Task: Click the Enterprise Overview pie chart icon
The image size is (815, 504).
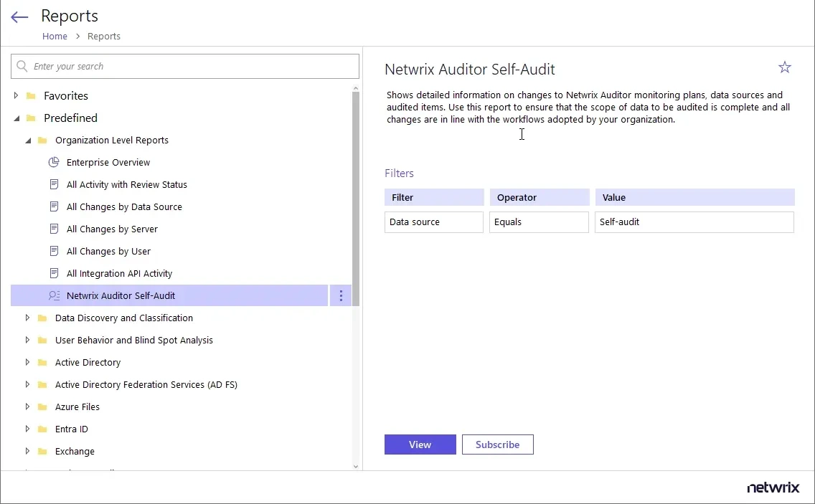Action: click(54, 162)
